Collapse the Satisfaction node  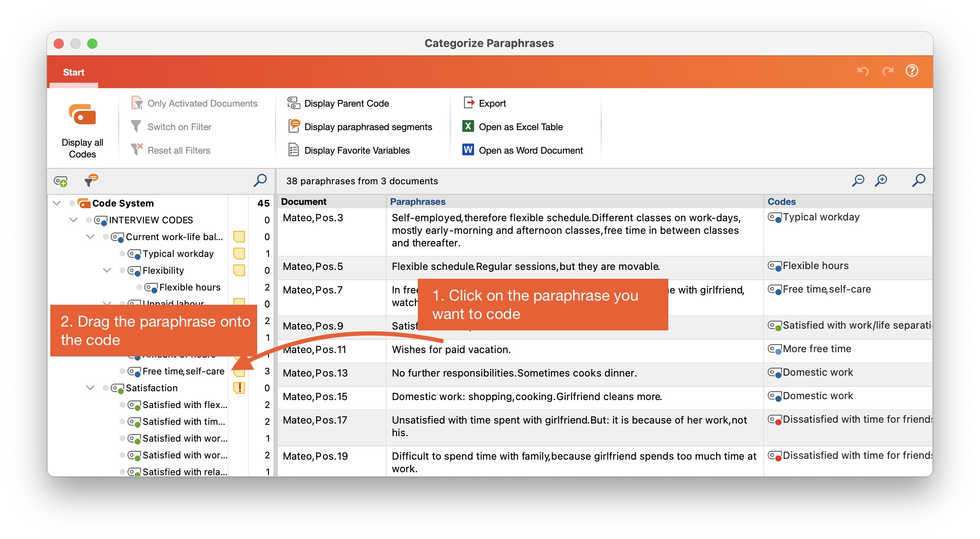(90, 388)
